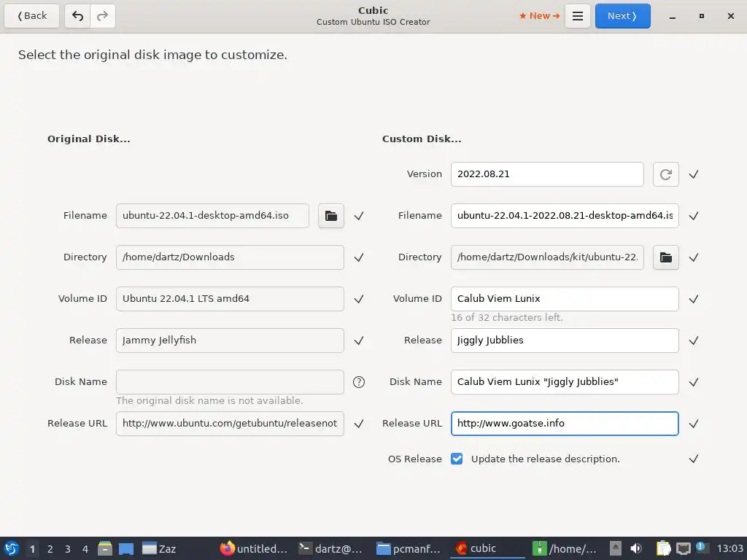Viewport: 747px width, 560px height.
Task: Open custom disk directory folder chooser
Action: tap(665, 257)
